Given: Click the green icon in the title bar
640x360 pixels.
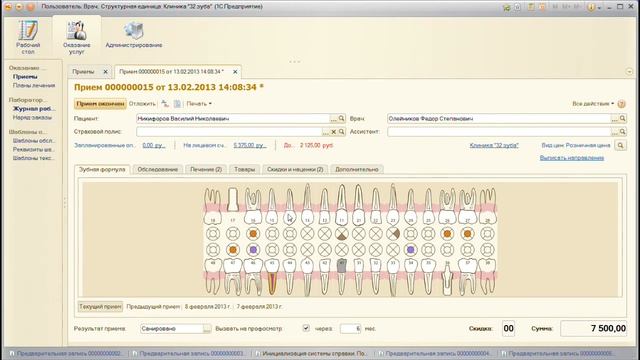Looking at the screenshot, I should 507,7.
